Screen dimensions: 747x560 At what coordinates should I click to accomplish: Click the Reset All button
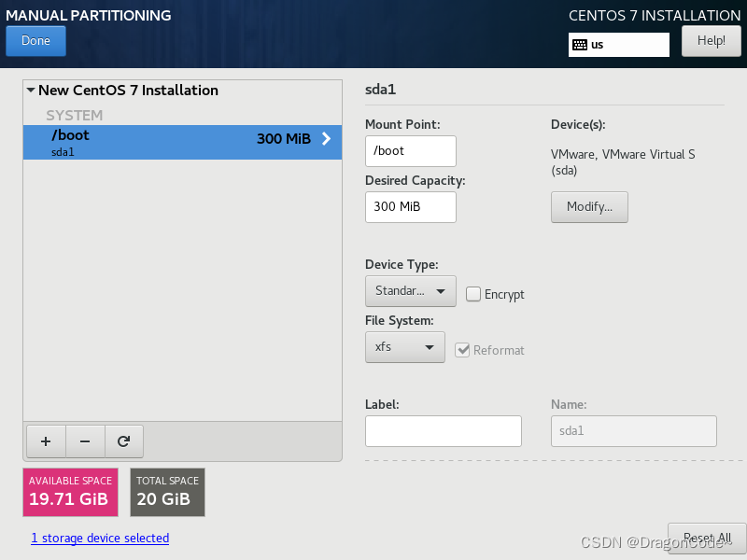pyautogui.click(x=706, y=539)
